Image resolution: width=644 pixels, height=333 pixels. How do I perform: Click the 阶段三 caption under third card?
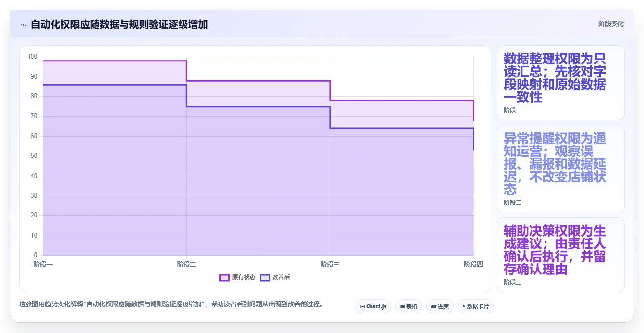tap(513, 282)
